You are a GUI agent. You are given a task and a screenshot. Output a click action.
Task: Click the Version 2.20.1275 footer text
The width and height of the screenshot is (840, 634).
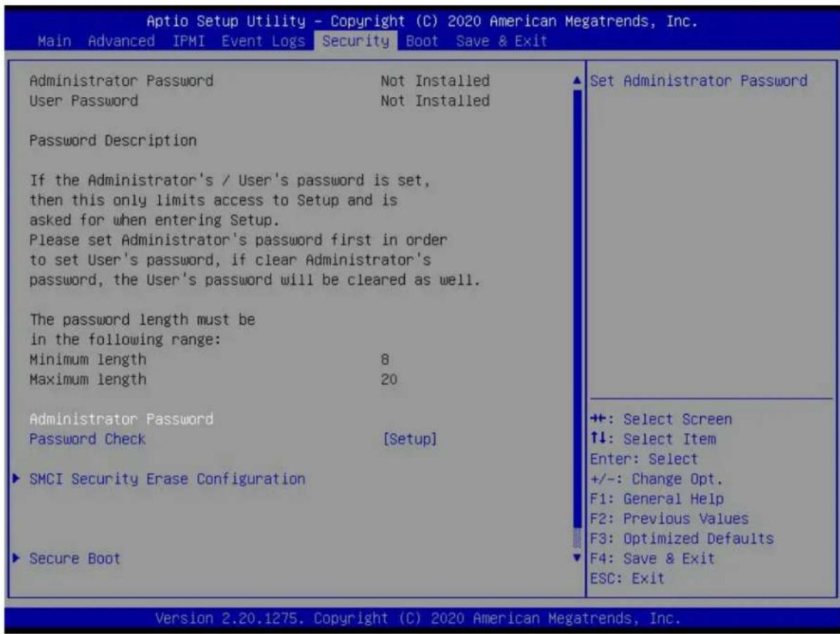coord(418,619)
